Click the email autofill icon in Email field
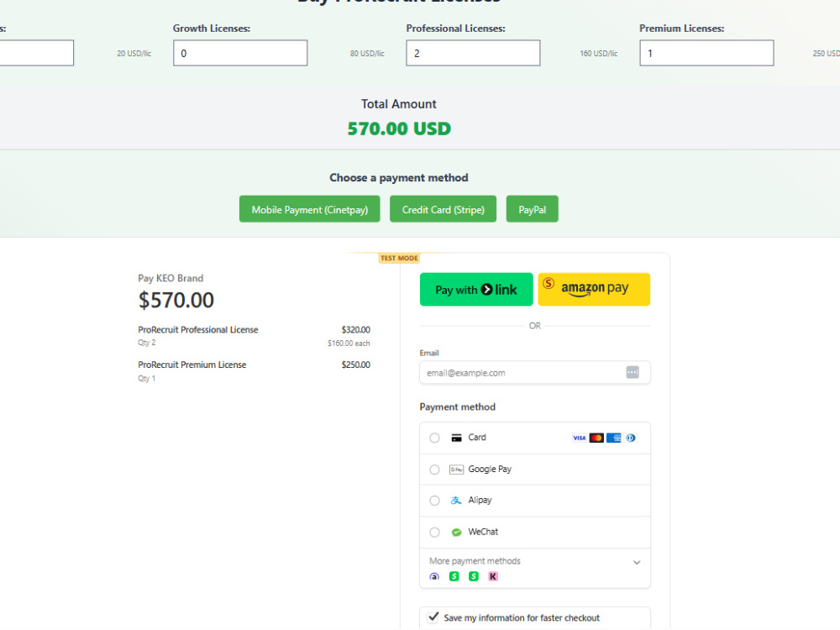 coord(633,372)
